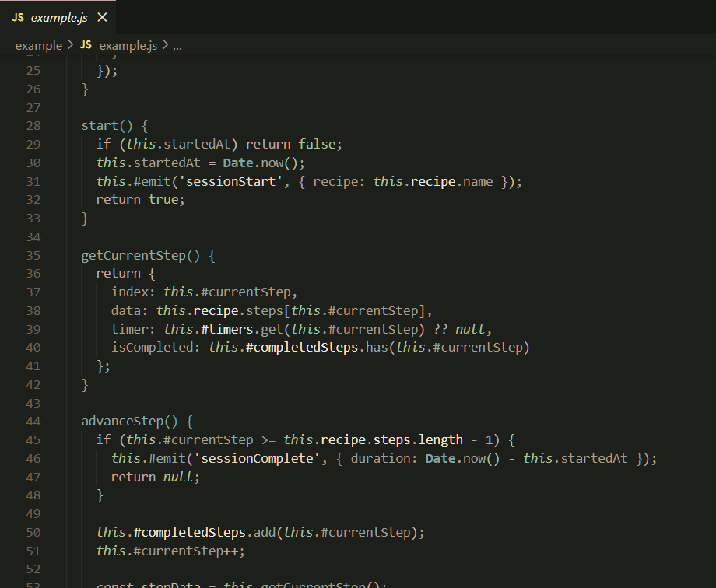Viewport: 716px width, 588px height.
Task: Open the example.js breadcrumb item
Action: [x=128, y=46]
